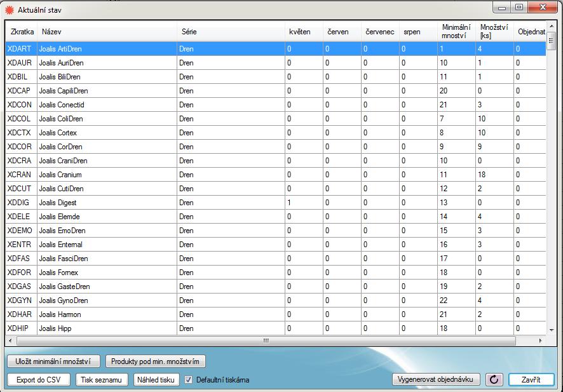
Task: Click the Minimální množství column header
Action: tap(456, 32)
